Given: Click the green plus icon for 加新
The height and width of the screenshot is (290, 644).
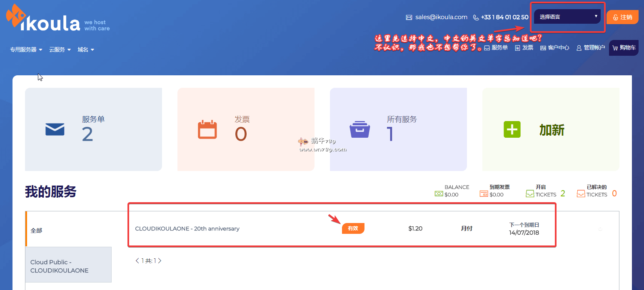Looking at the screenshot, I should 512,130.
